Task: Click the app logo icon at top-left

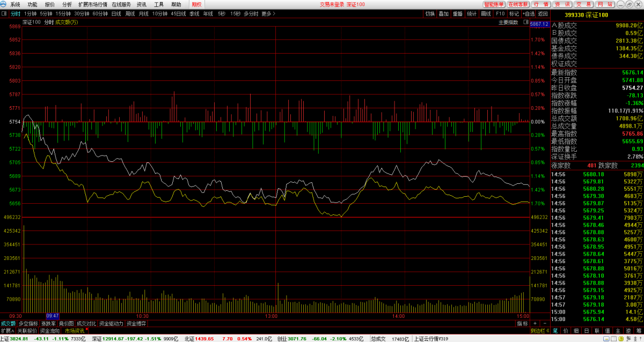Action: (4, 4)
